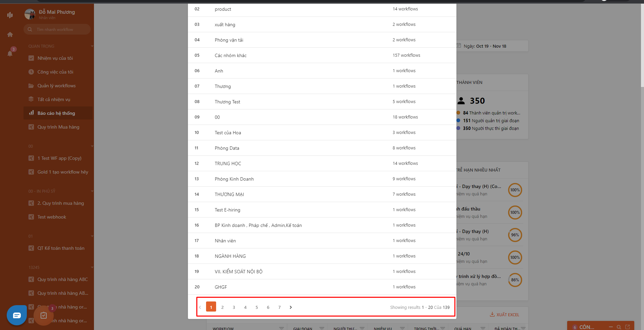The image size is (644, 330).
Task: Click the 96% overdue progress ring
Action: (x=515, y=235)
